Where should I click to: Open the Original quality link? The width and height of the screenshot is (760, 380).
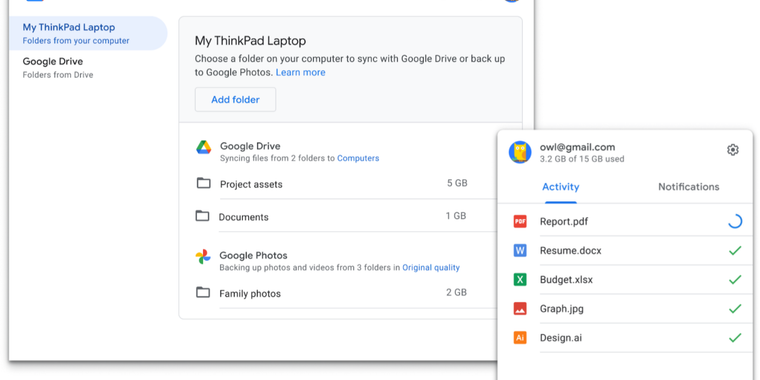tap(431, 267)
